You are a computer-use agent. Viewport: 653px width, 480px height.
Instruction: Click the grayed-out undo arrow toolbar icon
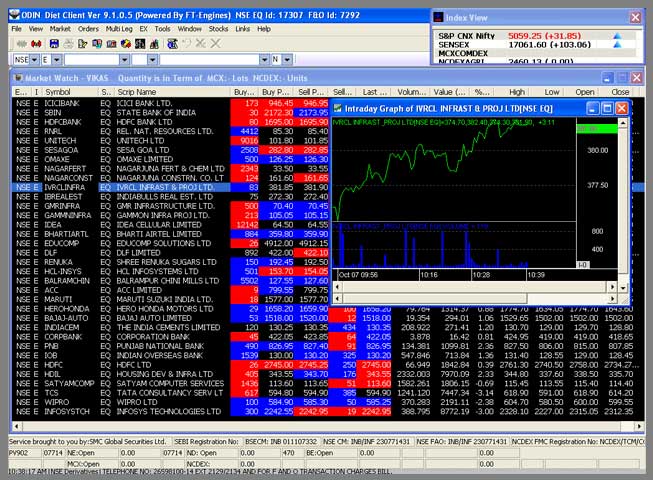pos(187,43)
